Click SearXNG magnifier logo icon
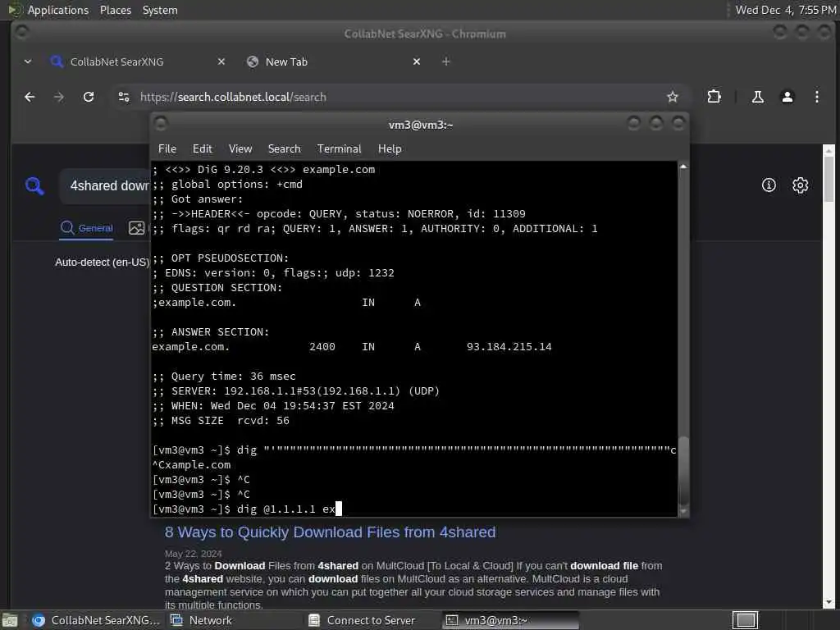 point(34,186)
